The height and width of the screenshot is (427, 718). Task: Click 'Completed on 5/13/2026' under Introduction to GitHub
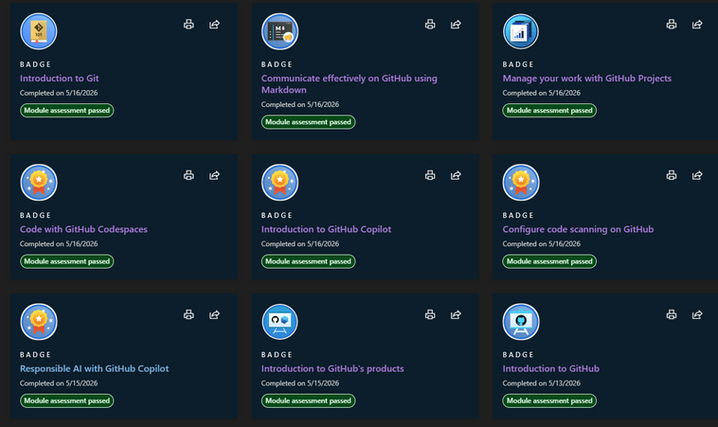click(x=541, y=383)
